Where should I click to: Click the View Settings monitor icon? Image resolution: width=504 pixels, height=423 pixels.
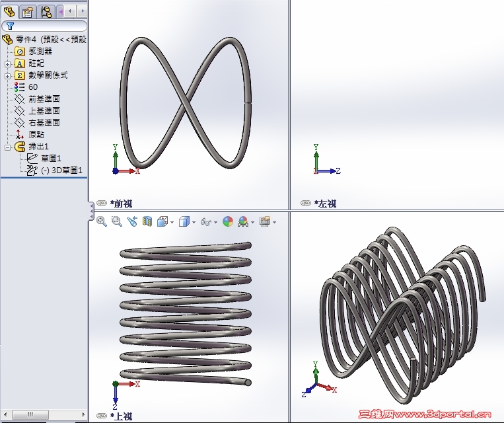pos(264,221)
